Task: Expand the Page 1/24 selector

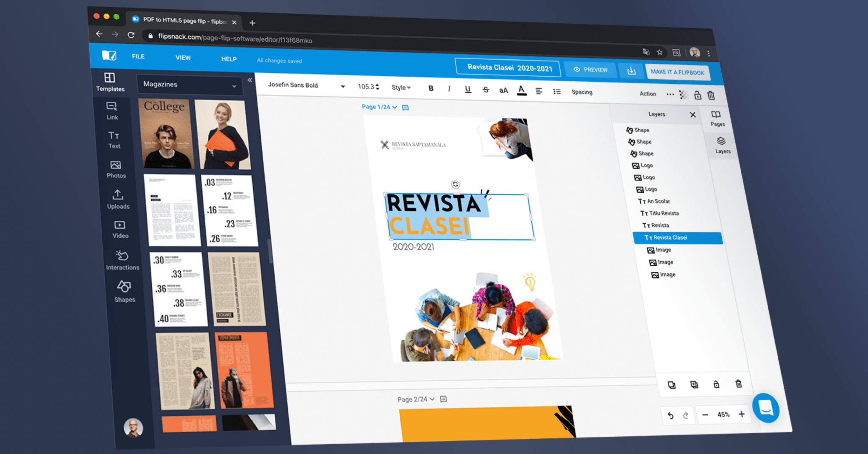Action: [379, 107]
